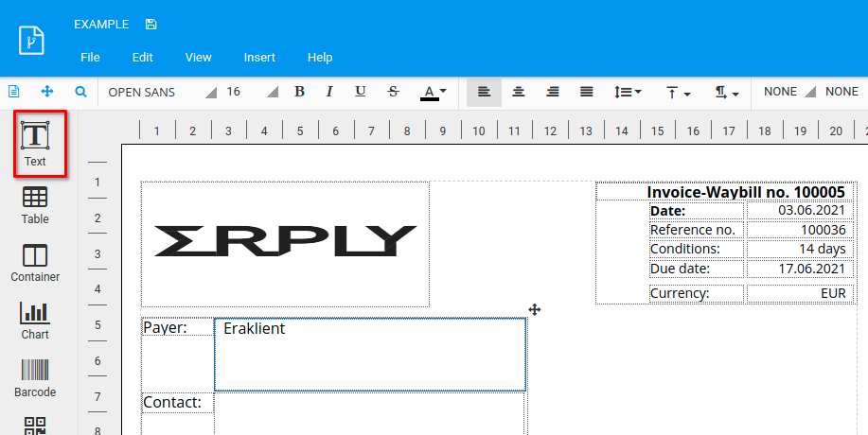The width and height of the screenshot is (868, 435).
Task: Align text left
Action: [484, 93]
